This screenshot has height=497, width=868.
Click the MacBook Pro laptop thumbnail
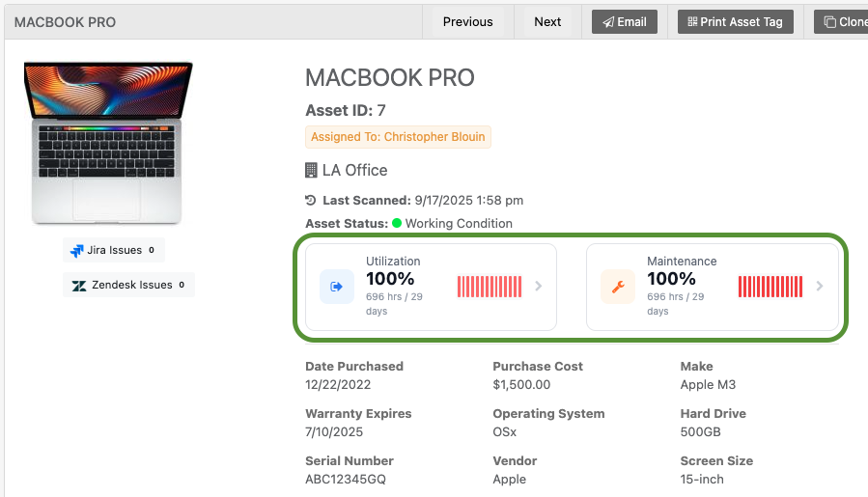tap(108, 143)
